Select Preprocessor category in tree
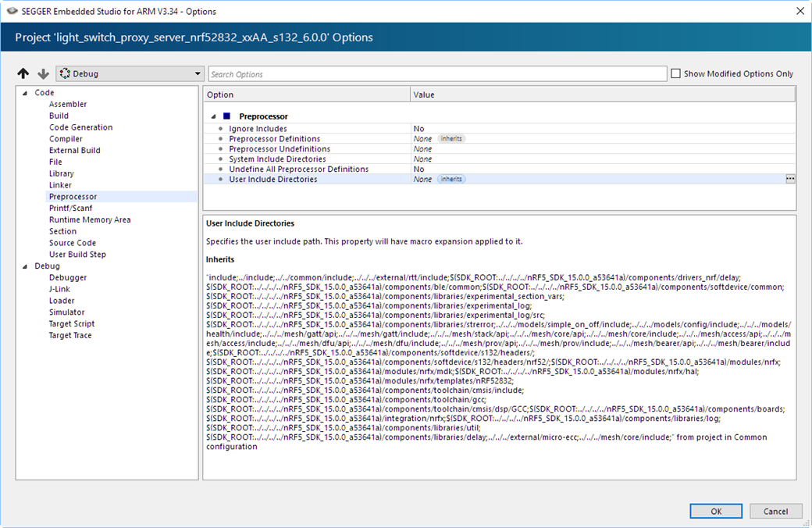 click(73, 196)
